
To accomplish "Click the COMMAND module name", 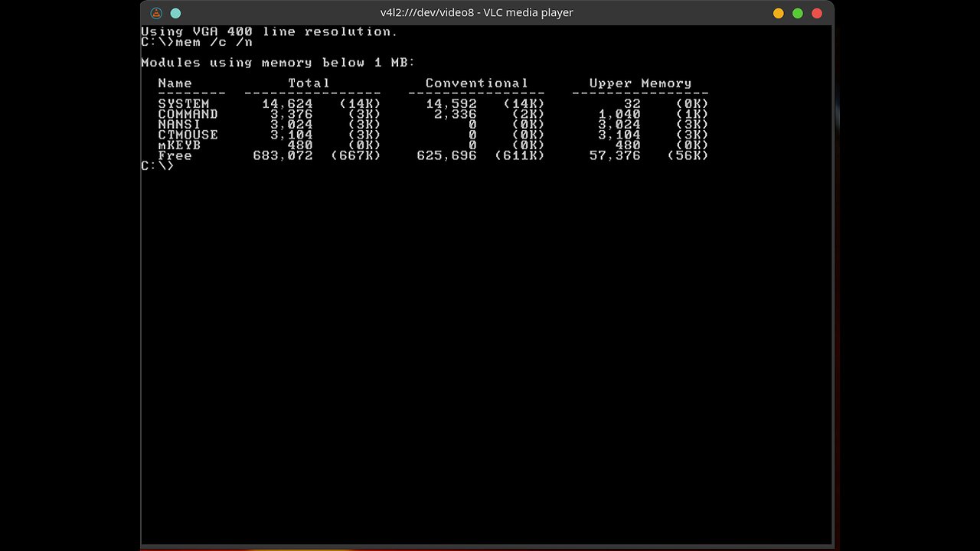I will 188,114.
